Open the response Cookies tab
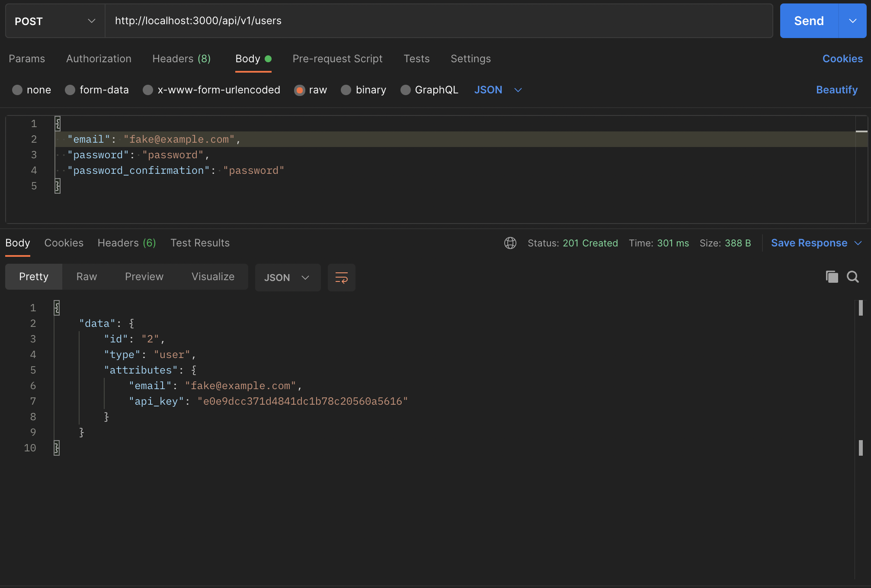The width and height of the screenshot is (871, 588). point(64,243)
